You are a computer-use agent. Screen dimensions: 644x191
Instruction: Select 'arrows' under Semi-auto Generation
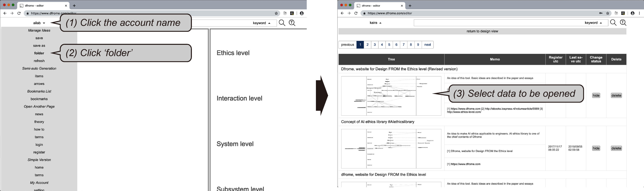pyautogui.click(x=39, y=84)
